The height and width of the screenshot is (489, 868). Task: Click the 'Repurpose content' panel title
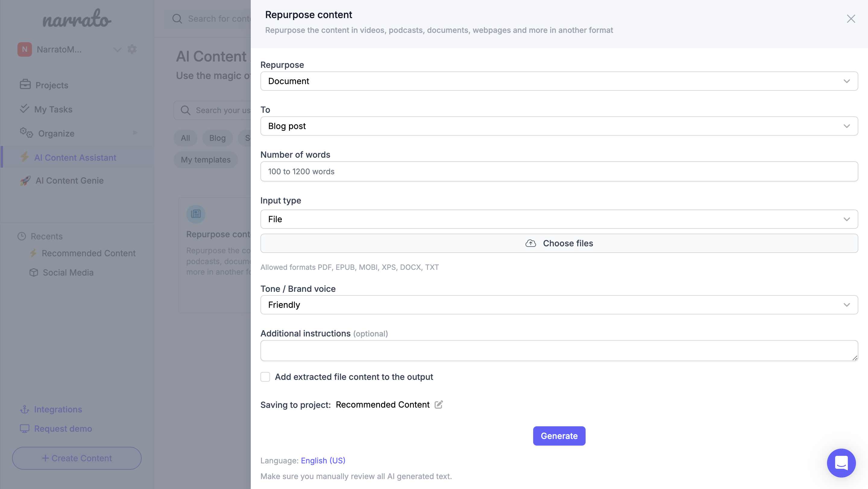pyautogui.click(x=308, y=14)
